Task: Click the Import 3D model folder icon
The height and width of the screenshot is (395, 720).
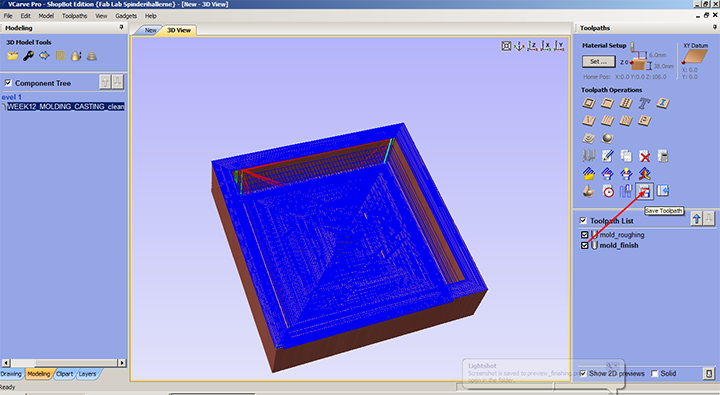Action: point(12,56)
